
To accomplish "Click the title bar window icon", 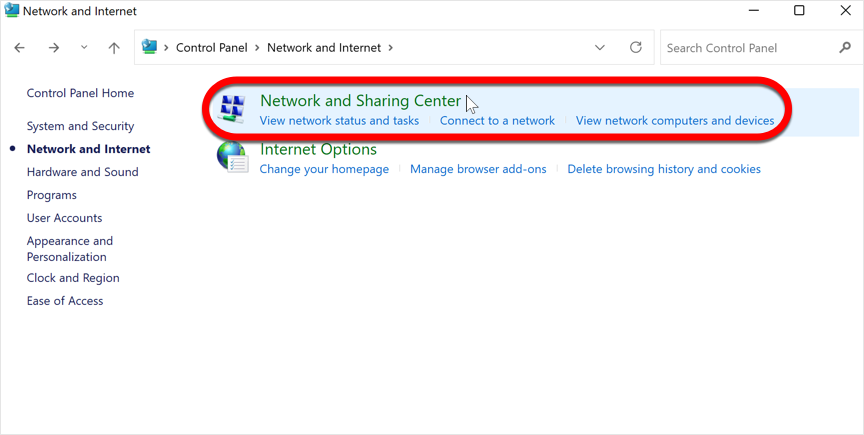I will tap(11, 10).
